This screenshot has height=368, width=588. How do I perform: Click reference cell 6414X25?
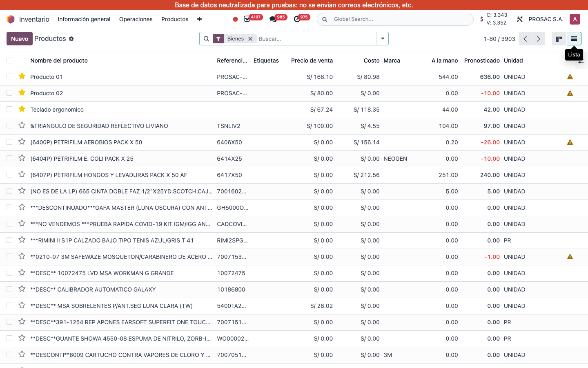[229, 159]
